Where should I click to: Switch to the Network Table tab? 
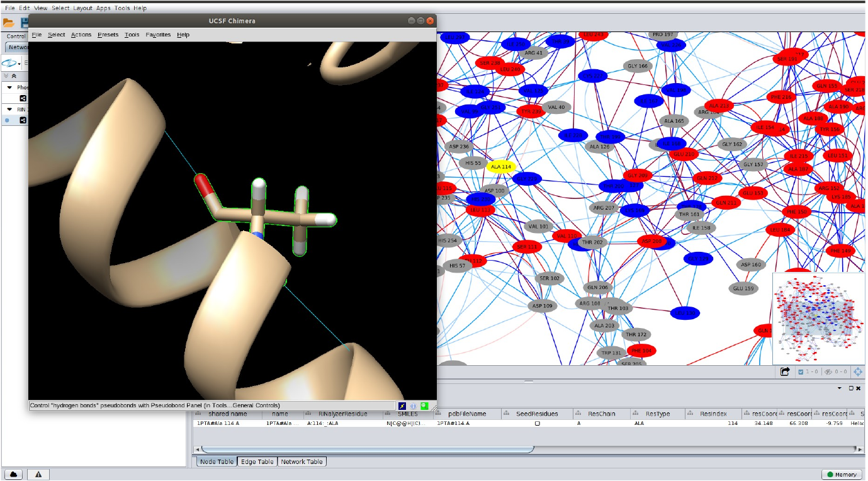click(302, 461)
